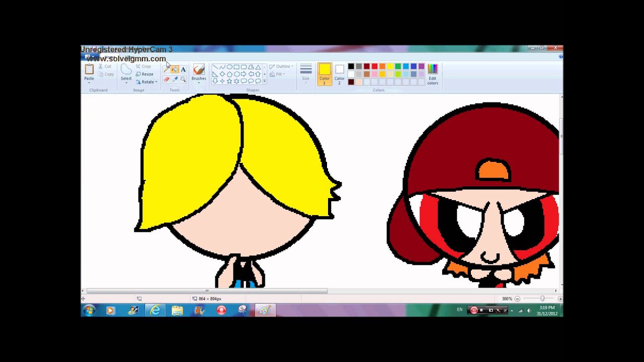Open the shape Outline dropdown
The image size is (644, 362).
tap(281, 66)
